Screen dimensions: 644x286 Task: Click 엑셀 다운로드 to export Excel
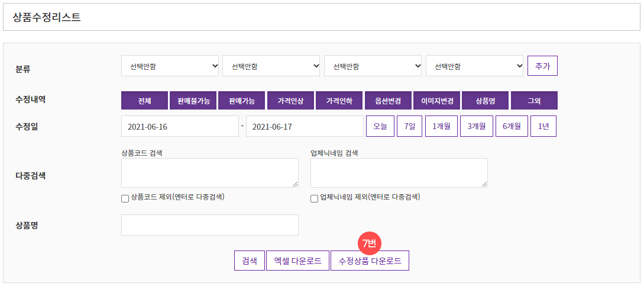tap(297, 261)
